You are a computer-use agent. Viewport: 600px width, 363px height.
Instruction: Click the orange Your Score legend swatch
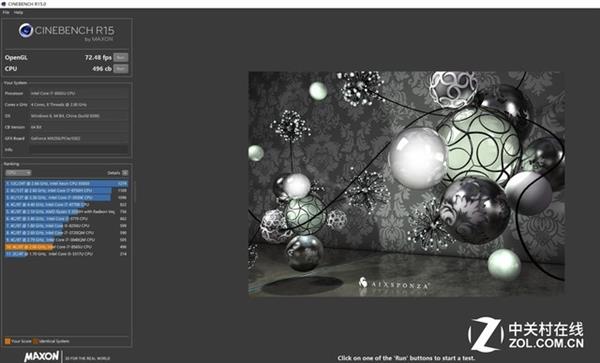[x=8, y=341]
